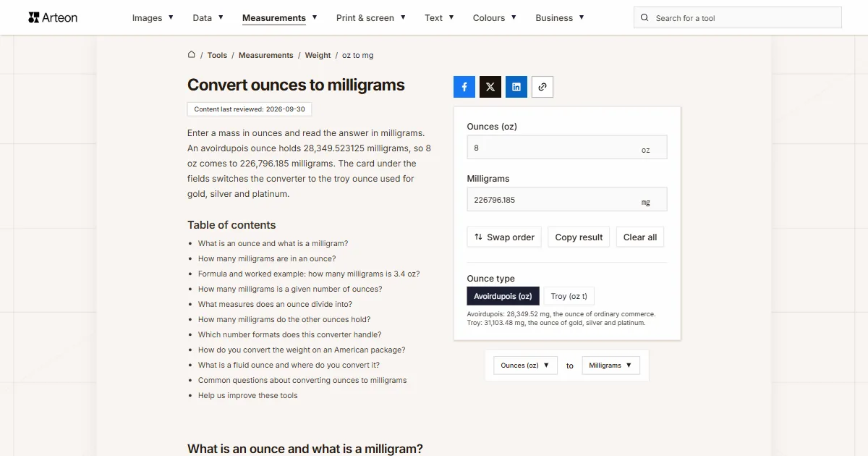Click the Copy result button
The width and height of the screenshot is (868, 456).
coord(579,237)
